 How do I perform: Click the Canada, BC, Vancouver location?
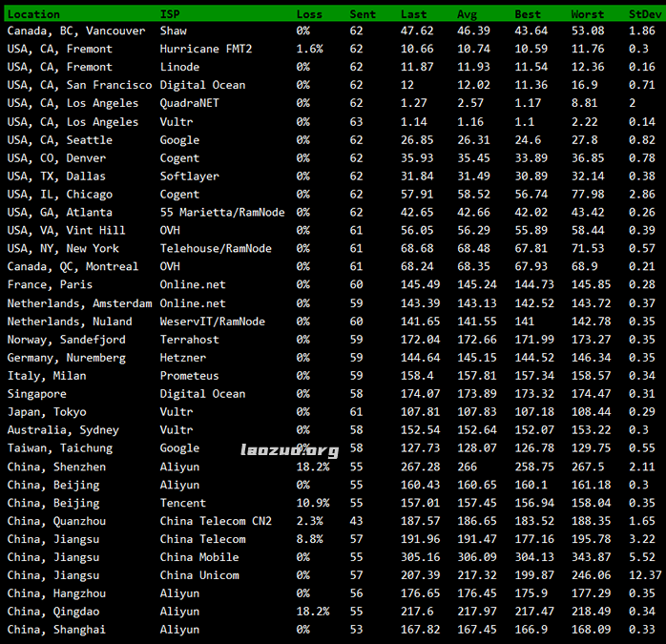click(x=76, y=31)
